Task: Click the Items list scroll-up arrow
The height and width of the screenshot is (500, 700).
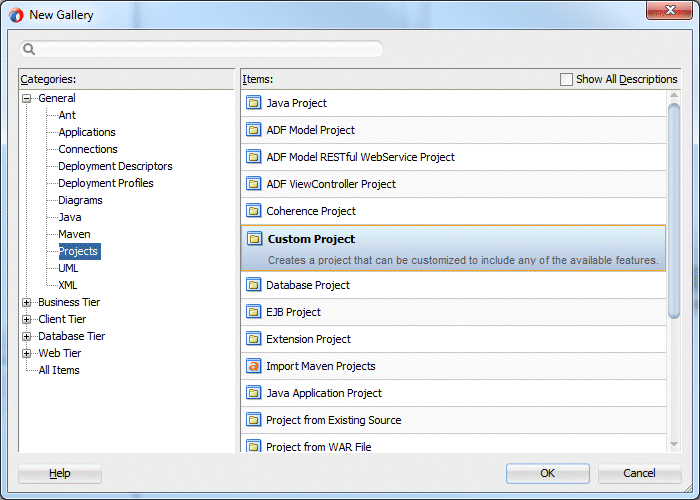Action: pos(674,96)
